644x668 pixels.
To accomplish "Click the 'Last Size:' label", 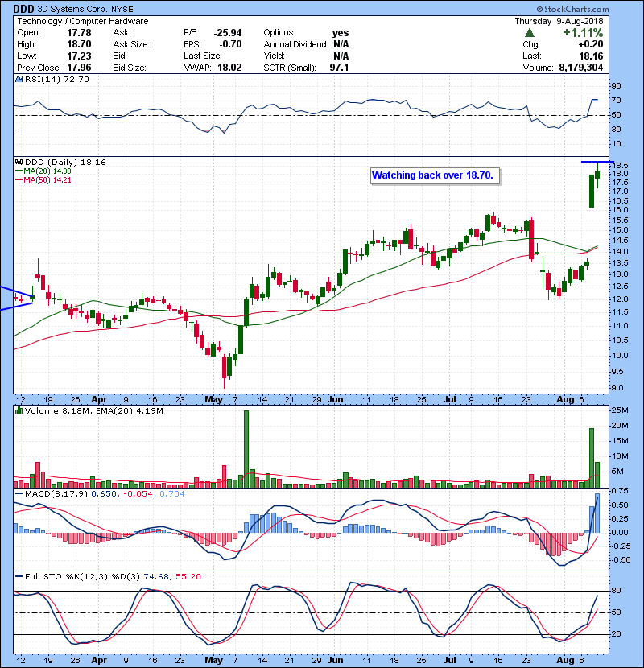I will pos(202,56).
